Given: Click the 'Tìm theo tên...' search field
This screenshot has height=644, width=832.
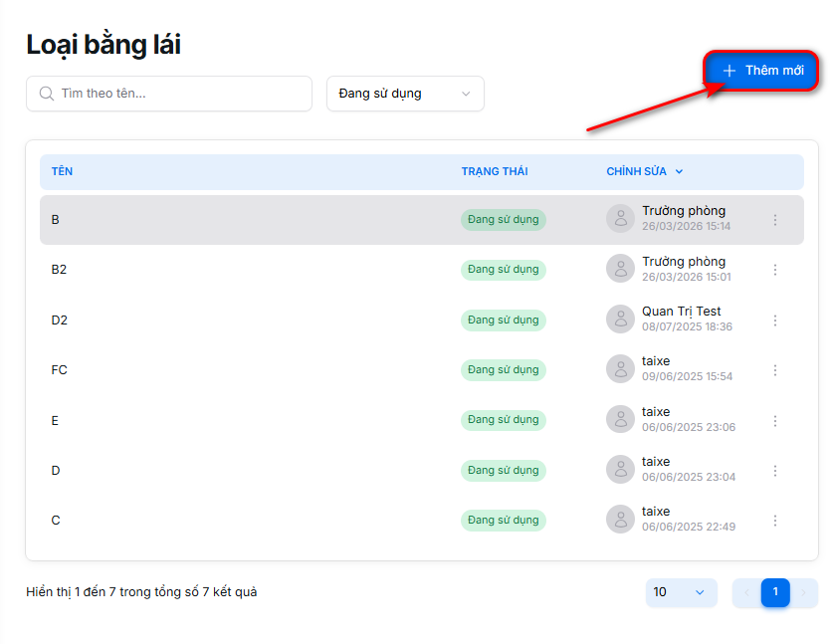Looking at the screenshot, I should coord(179,94).
